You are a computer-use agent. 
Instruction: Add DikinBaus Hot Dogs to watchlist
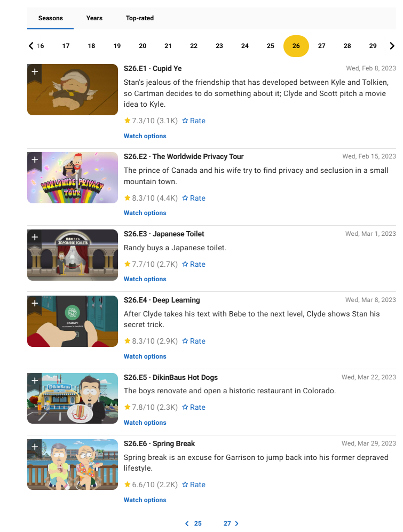tap(34, 380)
